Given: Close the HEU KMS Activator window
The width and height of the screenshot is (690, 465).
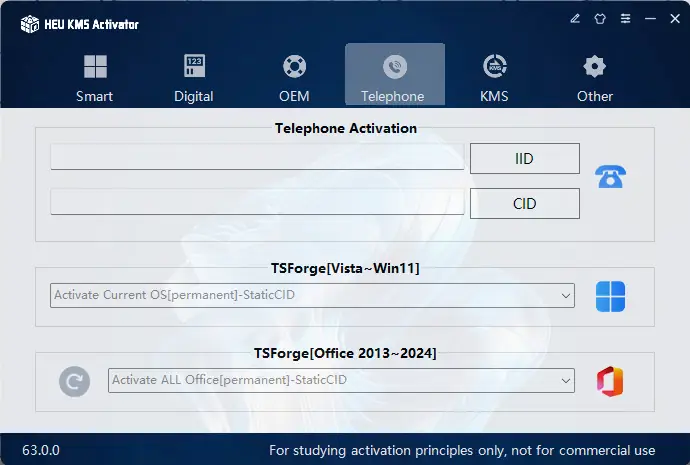Looking at the screenshot, I should click(x=675, y=18).
